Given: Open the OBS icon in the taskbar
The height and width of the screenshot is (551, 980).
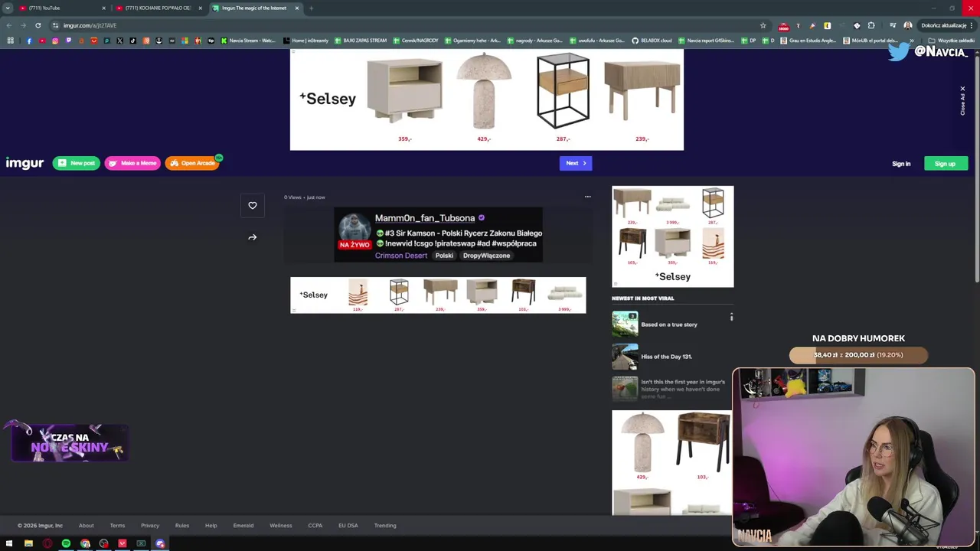Looking at the screenshot, I should point(103,543).
